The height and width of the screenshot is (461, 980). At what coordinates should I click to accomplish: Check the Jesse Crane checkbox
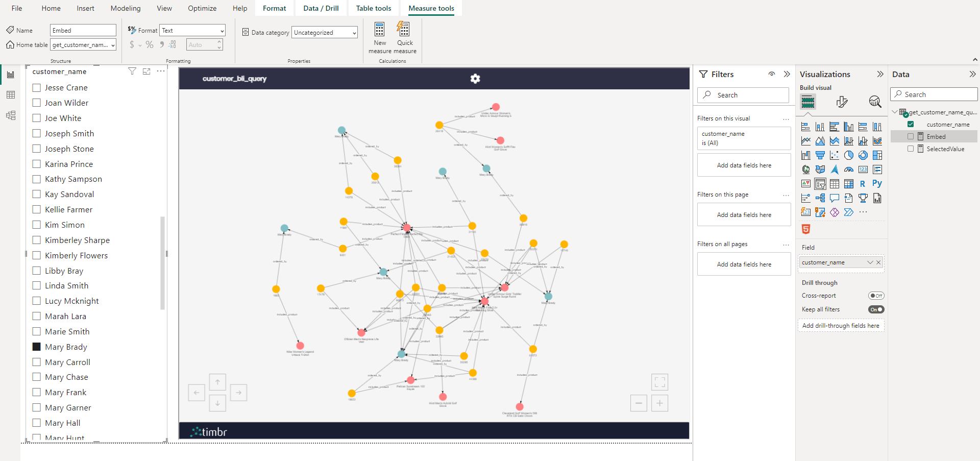click(x=37, y=88)
